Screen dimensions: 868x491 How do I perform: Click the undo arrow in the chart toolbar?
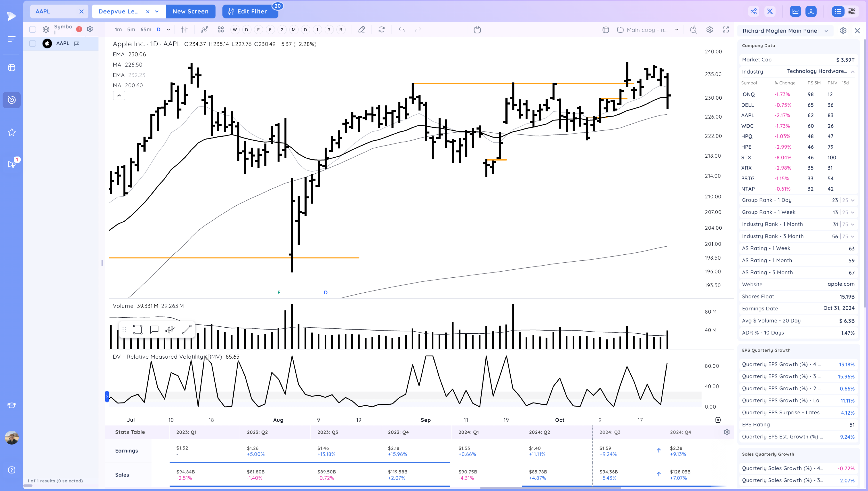pyautogui.click(x=401, y=30)
